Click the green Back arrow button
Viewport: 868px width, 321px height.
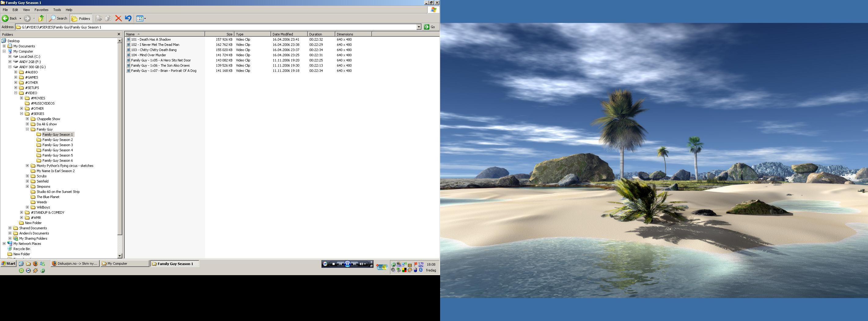coord(6,18)
